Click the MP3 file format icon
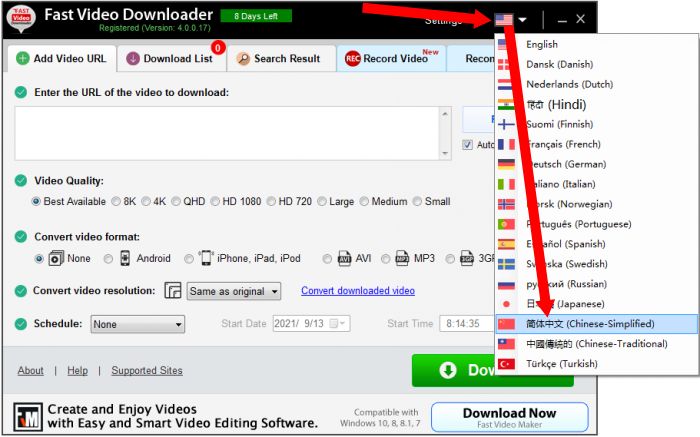700x437 pixels. [x=402, y=258]
